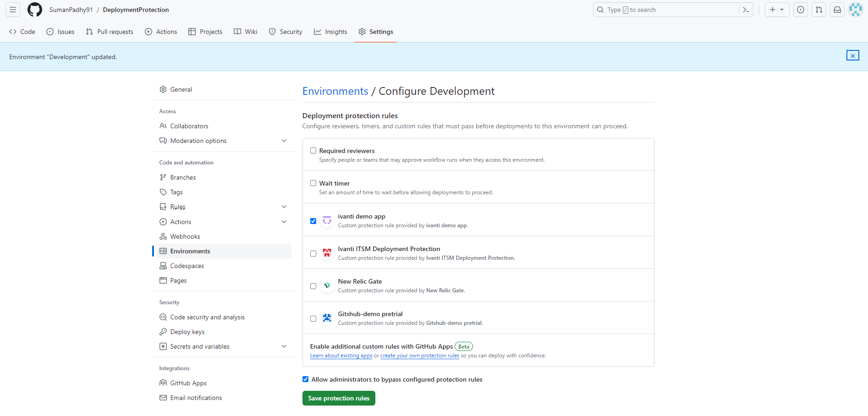Image resolution: width=868 pixels, height=416 pixels.
Task: Open the notifications inbox icon
Action: pyautogui.click(x=837, y=10)
